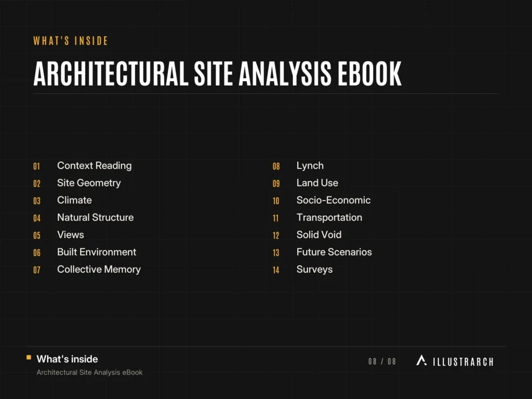Click the Illustrarch 'A' logo mark
This screenshot has height=399, width=532.
coord(421,361)
